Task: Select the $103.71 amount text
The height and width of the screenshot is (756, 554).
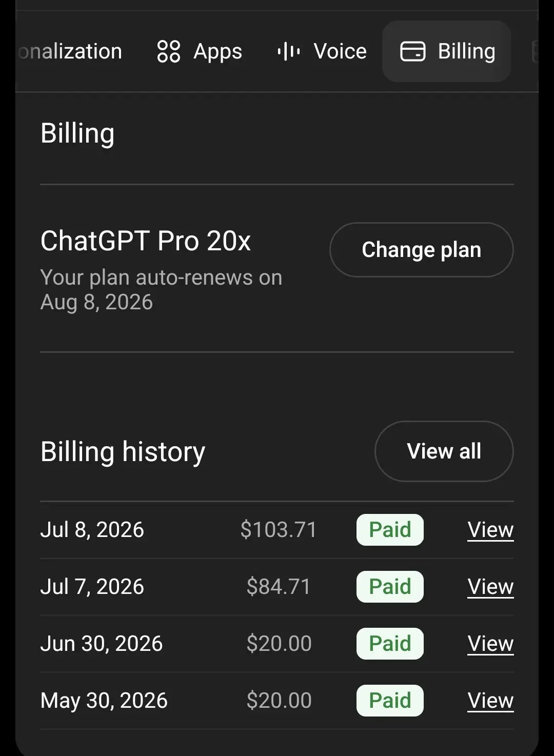Action: click(x=279, y=530)
